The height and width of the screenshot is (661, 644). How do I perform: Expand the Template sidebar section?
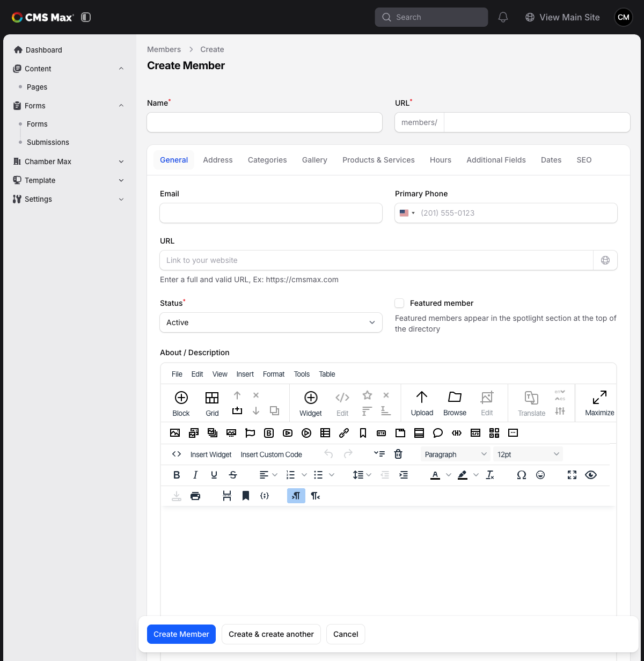click(x=121, y=180)
